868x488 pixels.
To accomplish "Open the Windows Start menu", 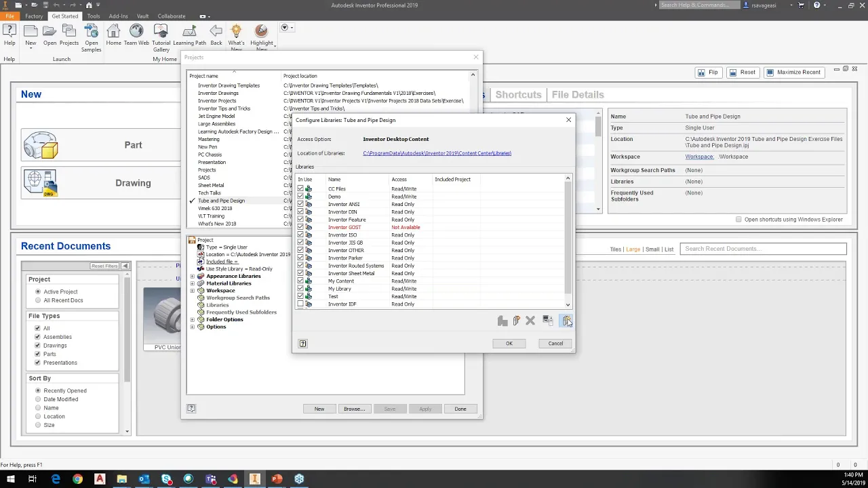I will click(x=10, y=480).
